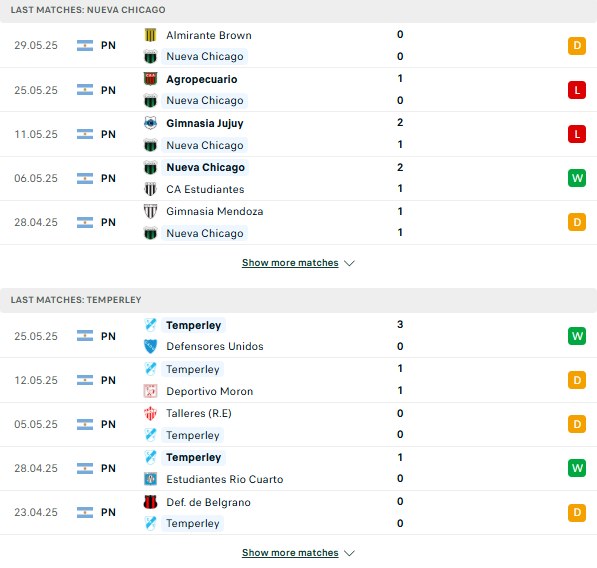Click the Agropecuario team crest

point(150,79)
